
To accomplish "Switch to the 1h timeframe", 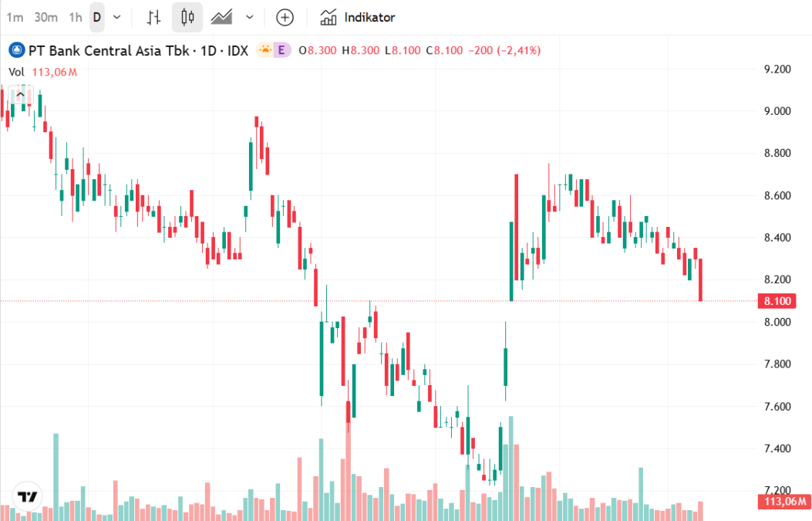I will coord(75,16).
